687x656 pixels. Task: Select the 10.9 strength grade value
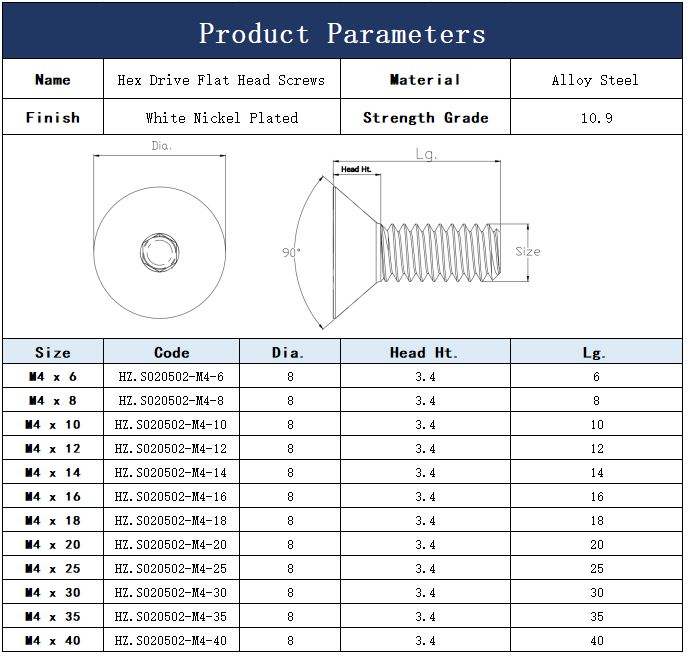click(595, 118)
